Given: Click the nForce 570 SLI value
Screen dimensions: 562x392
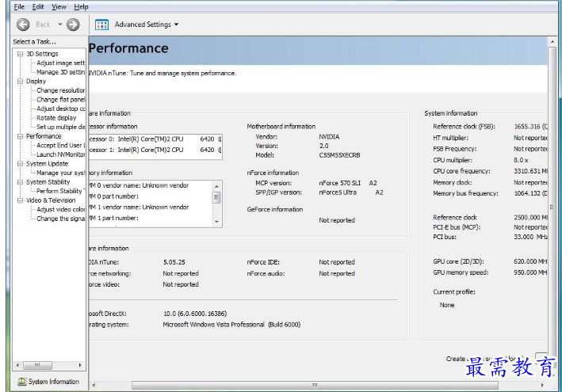Looking at the screenshot, I should point(340,183).
